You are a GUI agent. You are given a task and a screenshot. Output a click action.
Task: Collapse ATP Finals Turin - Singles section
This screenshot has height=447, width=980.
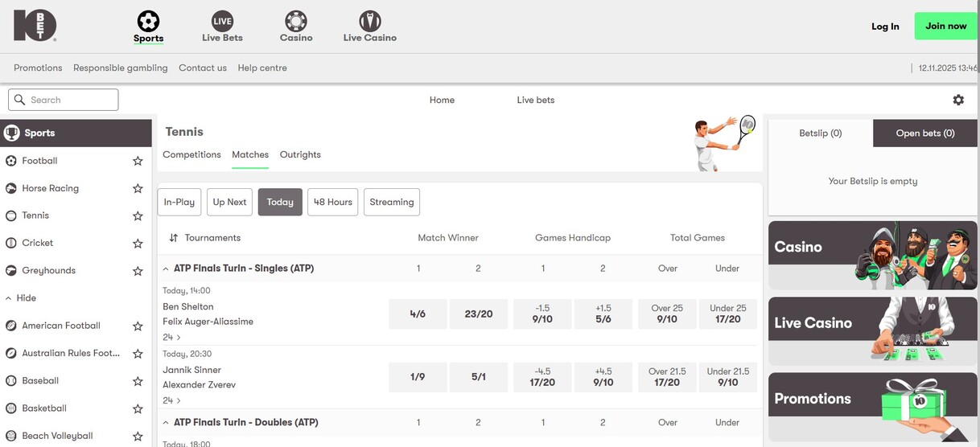166,269
